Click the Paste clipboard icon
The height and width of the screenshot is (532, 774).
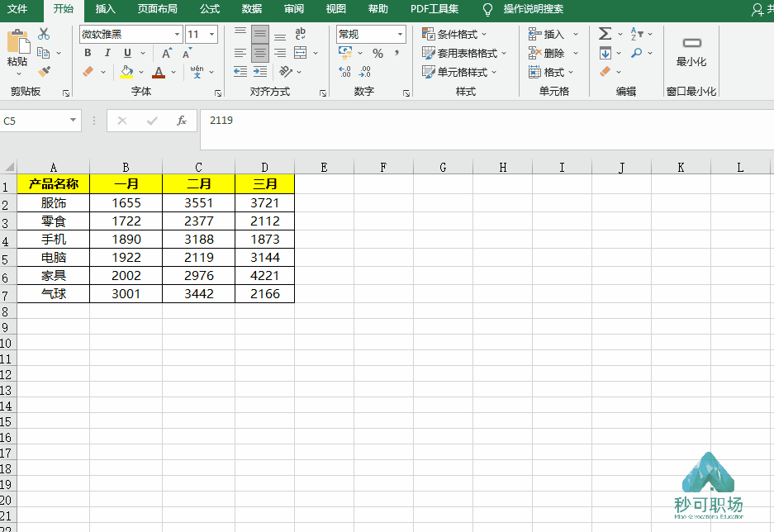pyautogui.click(x=18, y=41)
